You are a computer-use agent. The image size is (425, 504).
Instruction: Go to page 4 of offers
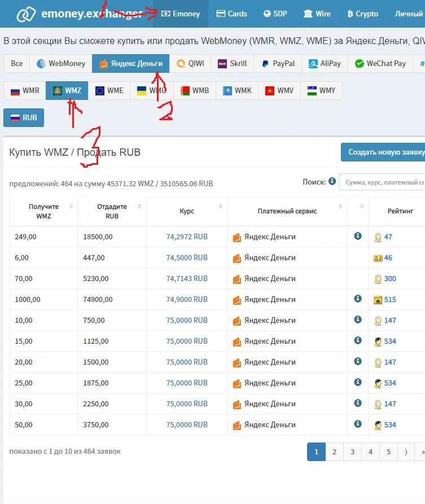click(370, 452)
